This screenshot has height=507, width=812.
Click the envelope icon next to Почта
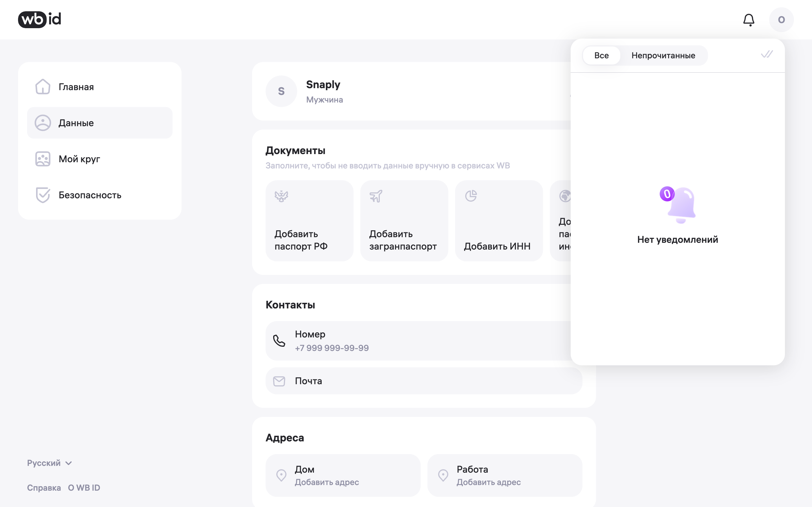tap(279, 381)
